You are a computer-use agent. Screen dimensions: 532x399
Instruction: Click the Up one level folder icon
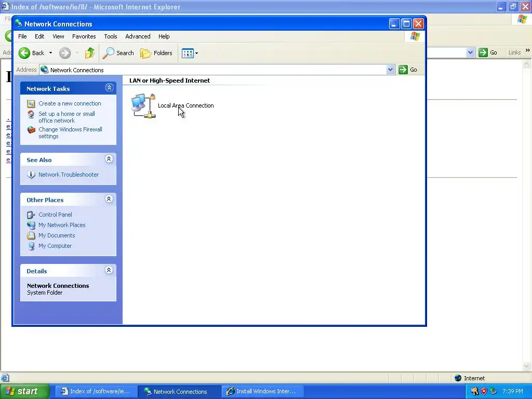(90, 53)
